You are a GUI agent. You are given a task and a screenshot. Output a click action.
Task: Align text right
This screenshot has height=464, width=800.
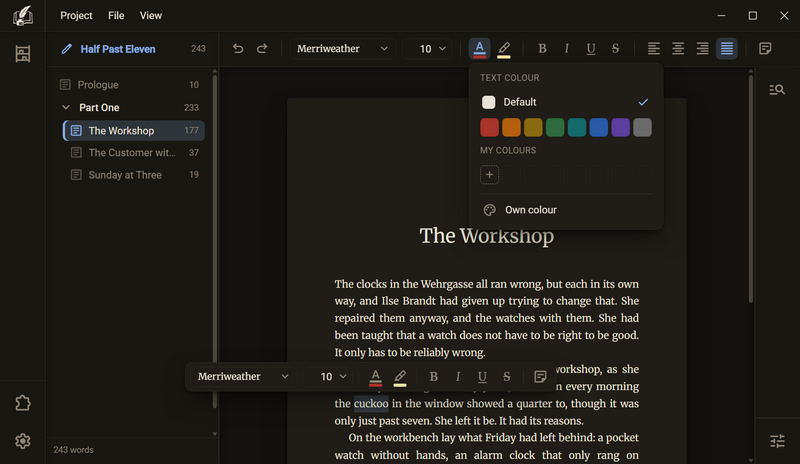tap(703, 48)
